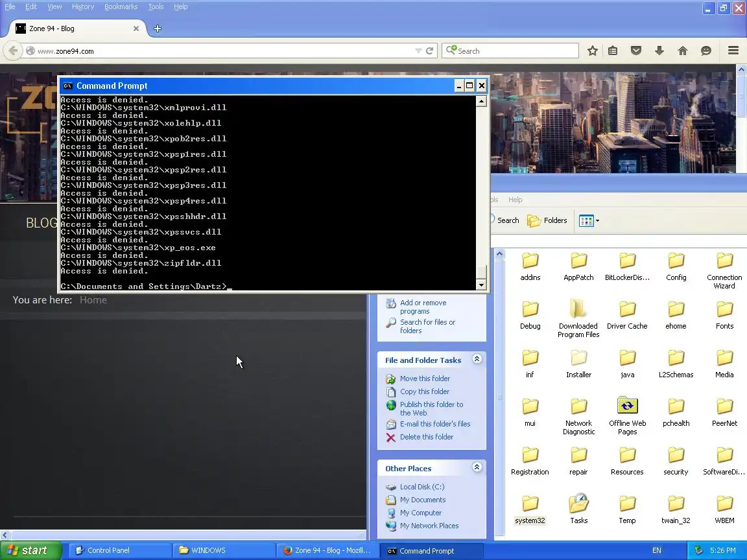Screen dimensions: 747x560
Task: Select the Config folder
Action: coord(676,266)
